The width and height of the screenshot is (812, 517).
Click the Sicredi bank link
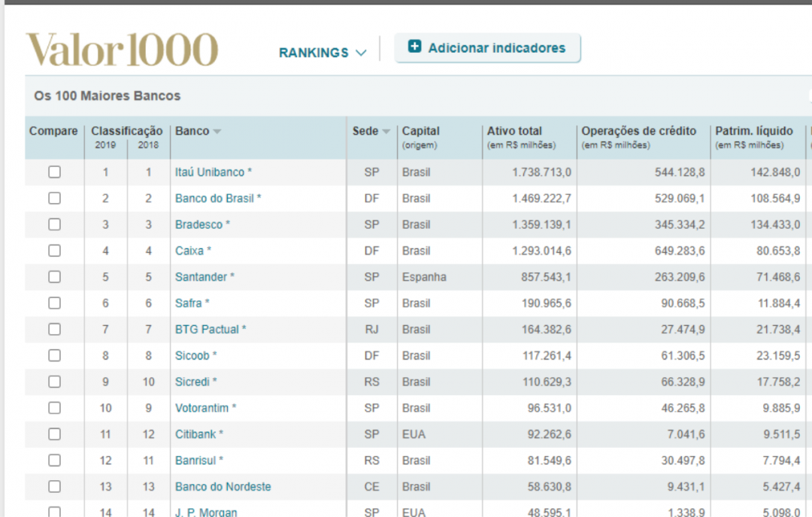point(197,382)
